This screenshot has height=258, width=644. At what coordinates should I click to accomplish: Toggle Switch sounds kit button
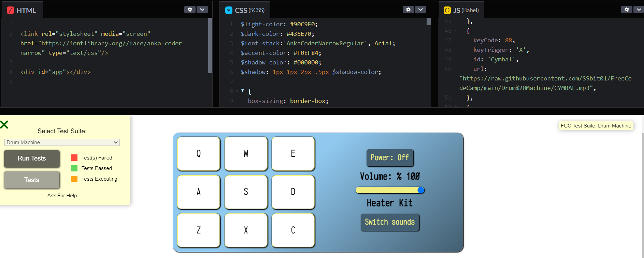[x=390, y=222]
